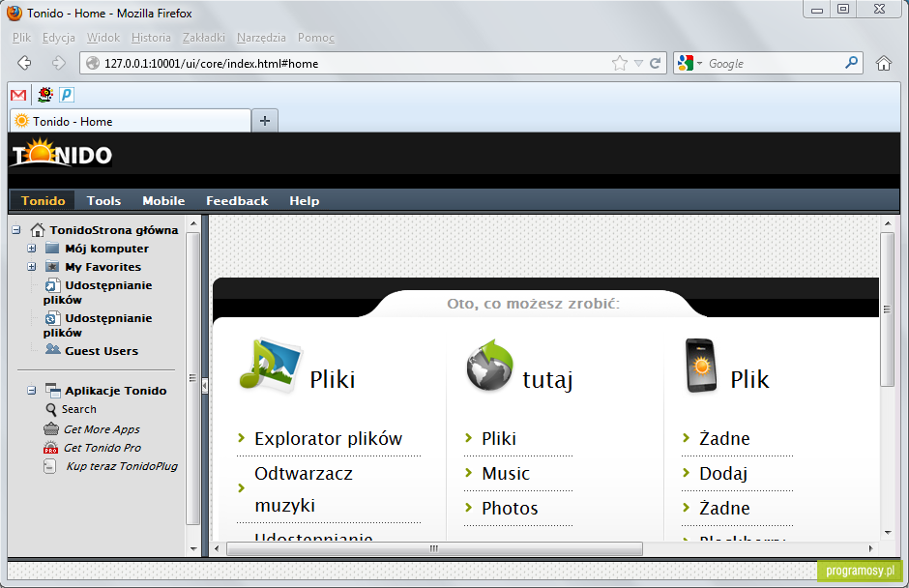The width and height of the screenshot is (909, 588).
Task: Click the Photos link under tutaj
Action: 510,508
